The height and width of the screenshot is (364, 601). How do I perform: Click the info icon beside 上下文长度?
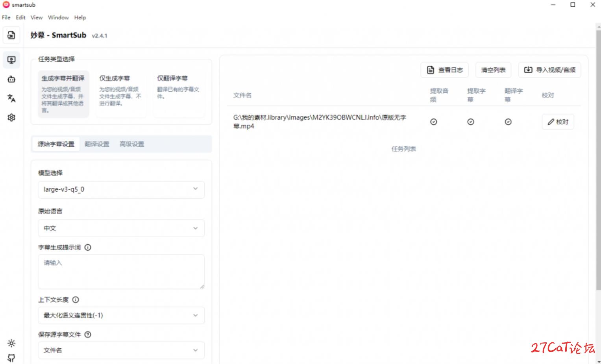[x=76, y=299]
